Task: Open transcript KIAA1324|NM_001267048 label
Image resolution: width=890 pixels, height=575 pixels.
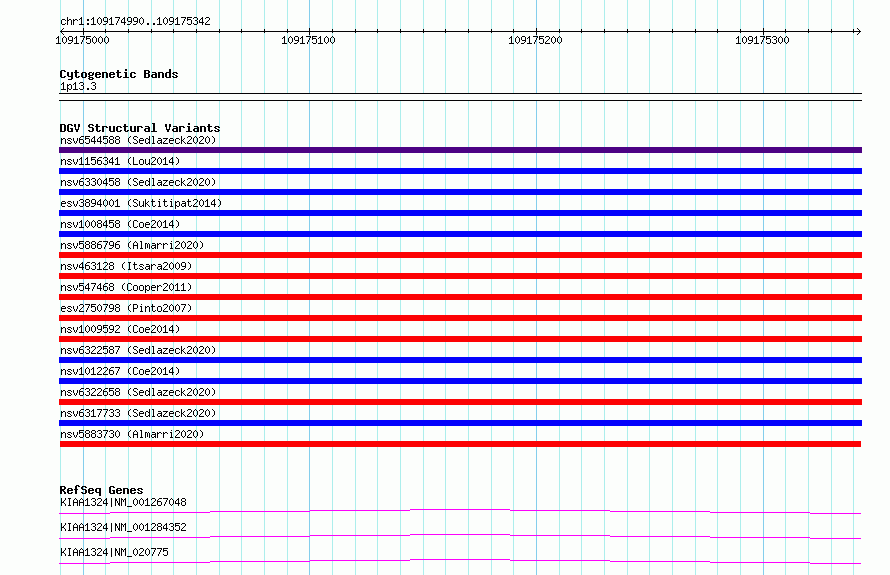Action: [x=123, y=502]
